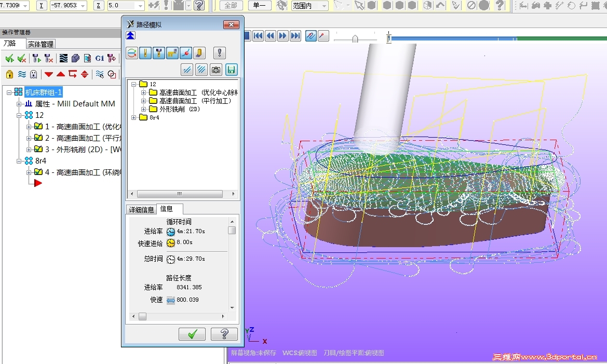Click the high feed machining icon

[112, 59]
